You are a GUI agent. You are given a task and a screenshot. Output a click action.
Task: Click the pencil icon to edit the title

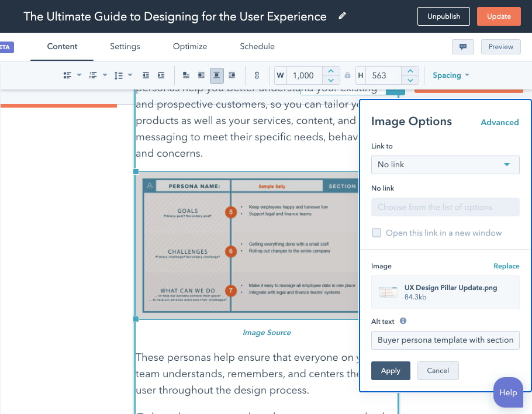tap(342, 16)
